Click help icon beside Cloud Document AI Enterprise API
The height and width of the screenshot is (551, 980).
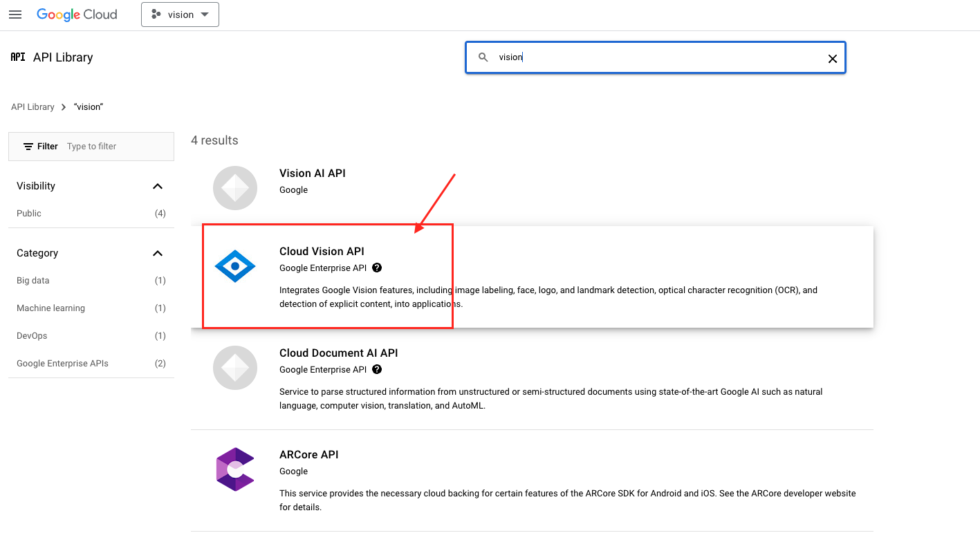point(377,369)
